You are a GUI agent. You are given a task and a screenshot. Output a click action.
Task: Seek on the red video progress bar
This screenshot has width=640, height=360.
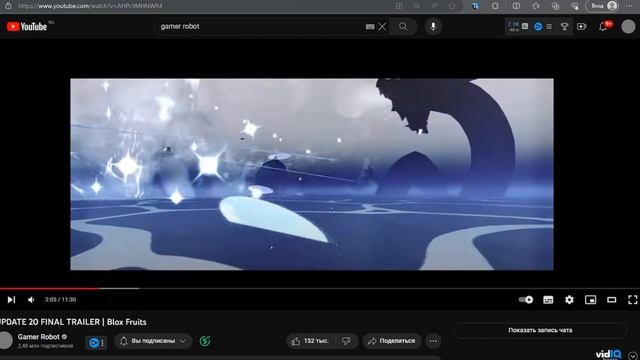[x=49, y=288]
